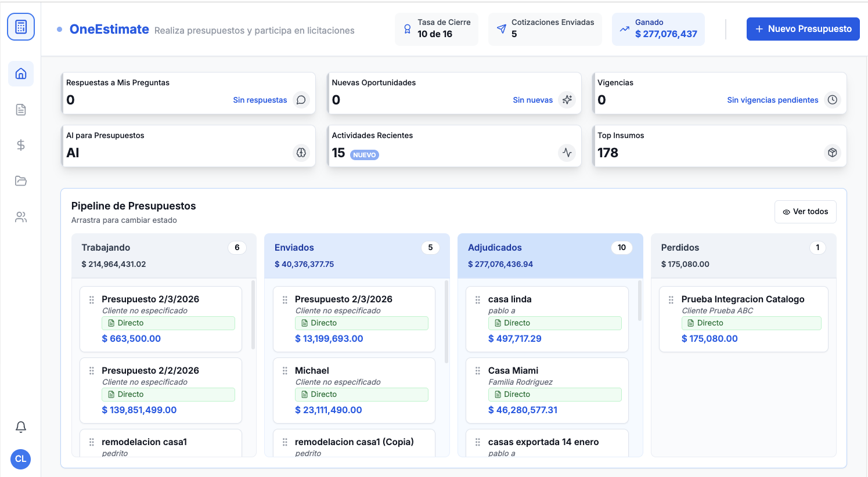This screenshot has height=477, width=868.
Task: Click the Nuevo Presupuesto button
Action: pos(803,28)
